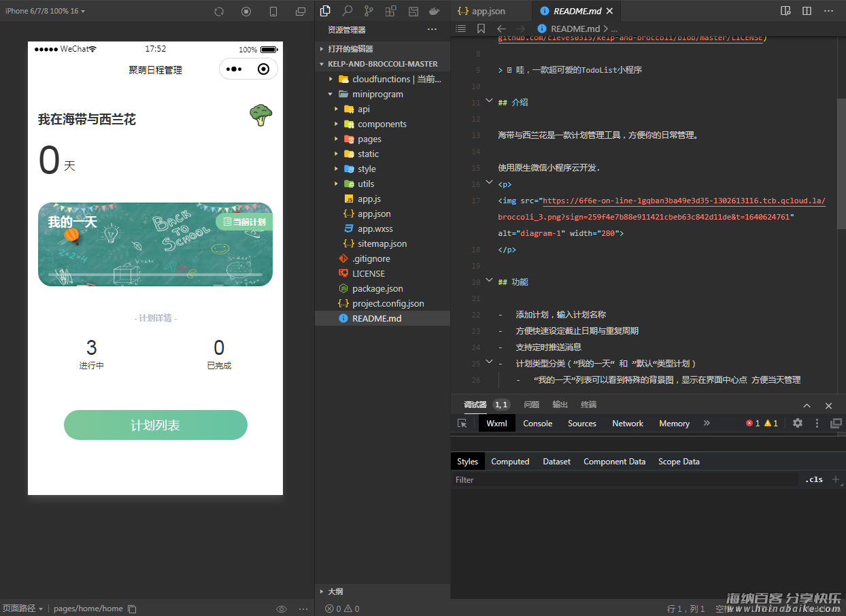Click the bookmark icon in editor toolbar

tap(481, 29)
